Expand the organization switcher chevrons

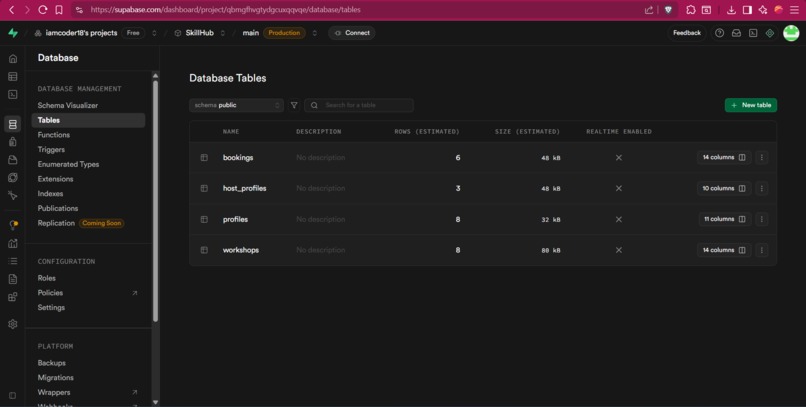154,33
